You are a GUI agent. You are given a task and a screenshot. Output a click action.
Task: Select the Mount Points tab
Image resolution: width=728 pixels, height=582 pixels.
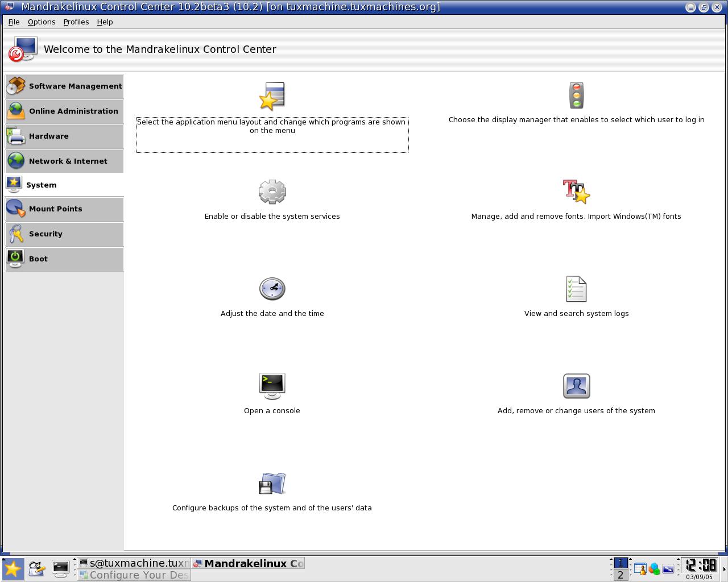pos(64,209)
